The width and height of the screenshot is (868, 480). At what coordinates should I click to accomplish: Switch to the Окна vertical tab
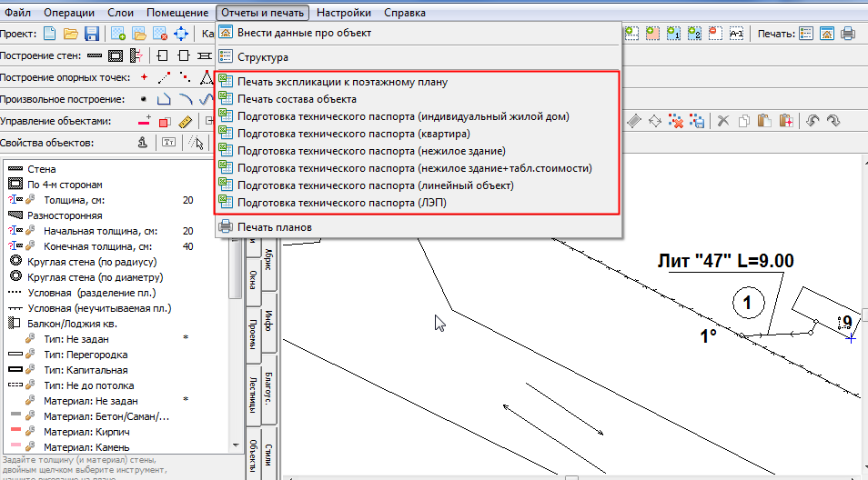[252, 280]
